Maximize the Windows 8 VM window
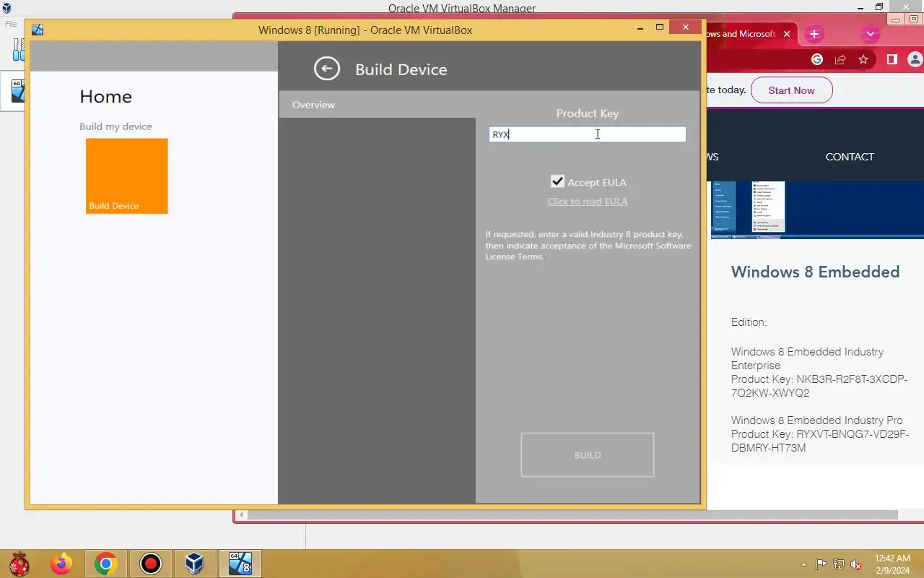Viewport: 924px width, 578px height. point(659,27)
